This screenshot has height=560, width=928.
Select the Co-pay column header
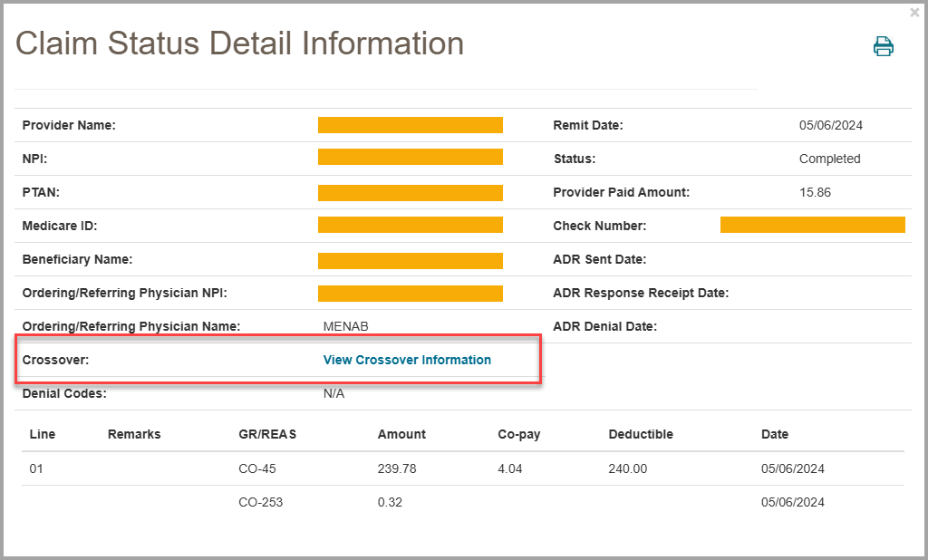[519, 434]
